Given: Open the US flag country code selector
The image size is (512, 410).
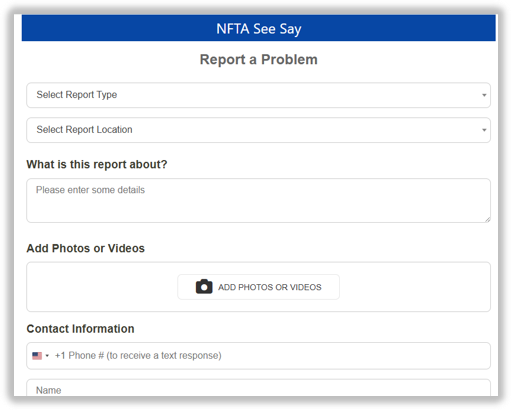Looking at the screenshot, I should (x=40, y=356).
